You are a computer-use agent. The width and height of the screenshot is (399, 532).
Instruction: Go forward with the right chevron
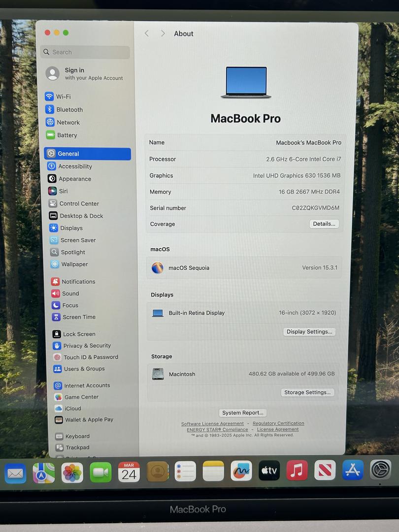(x=163, y=33)
